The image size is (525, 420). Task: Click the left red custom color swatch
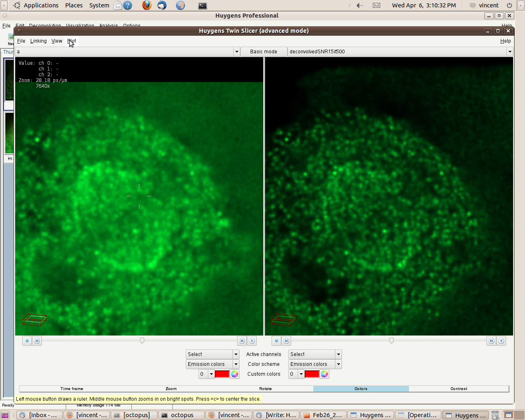222,374
